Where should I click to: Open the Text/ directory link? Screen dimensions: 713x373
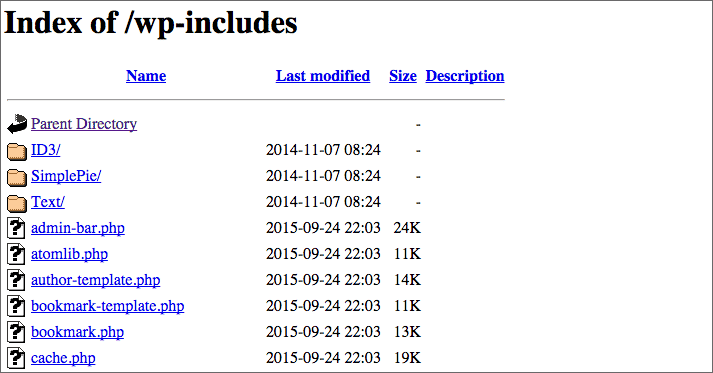(48, 202)
